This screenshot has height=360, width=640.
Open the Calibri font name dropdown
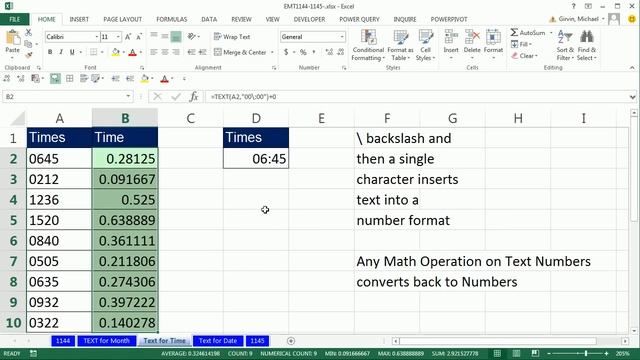97,37
